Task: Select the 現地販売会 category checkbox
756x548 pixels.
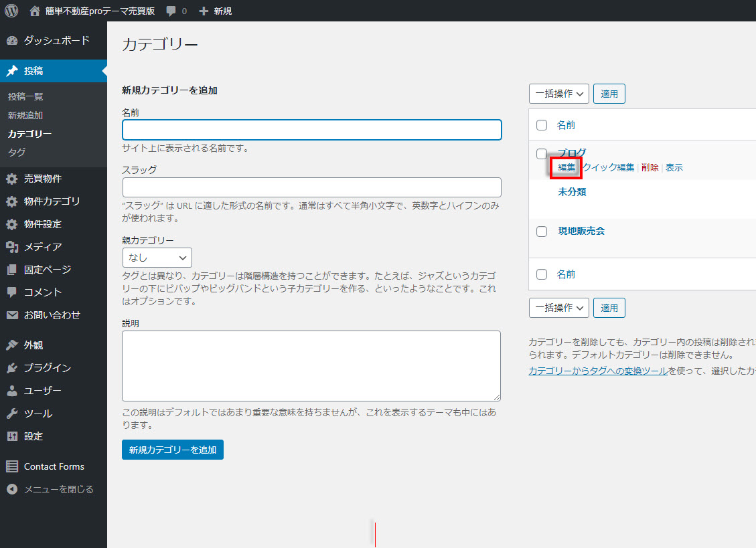Action: point(542,232)
